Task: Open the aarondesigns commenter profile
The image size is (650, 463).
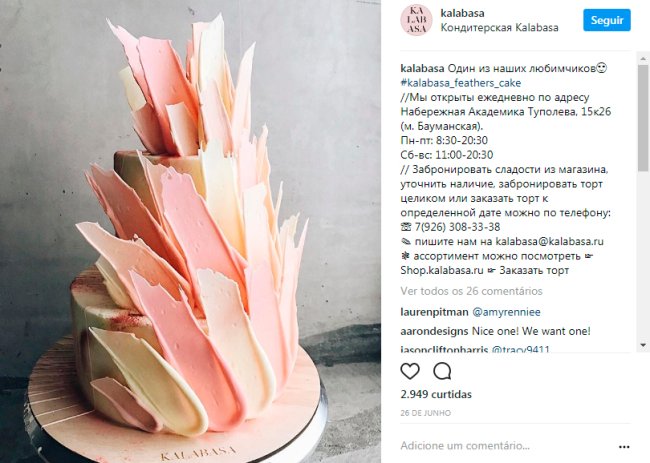Action: pos(435,331)
